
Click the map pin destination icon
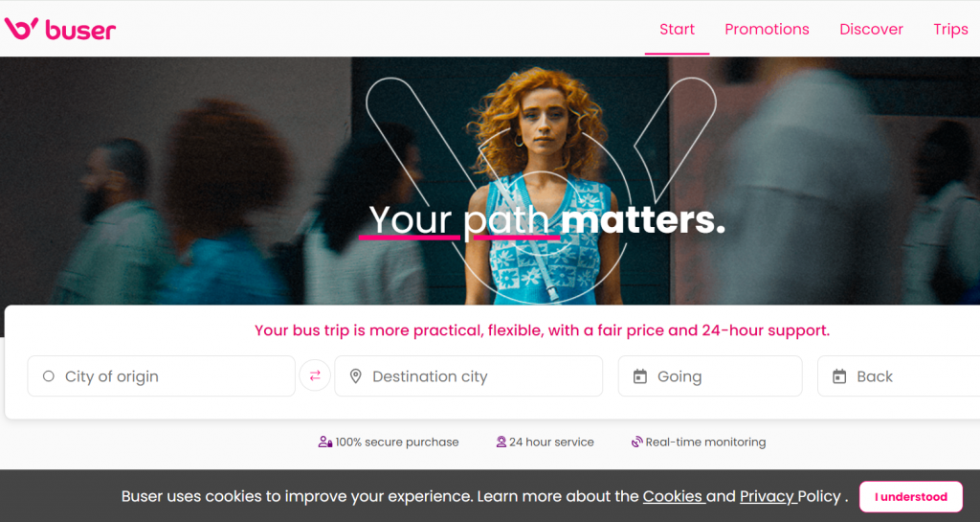[356, 376]
